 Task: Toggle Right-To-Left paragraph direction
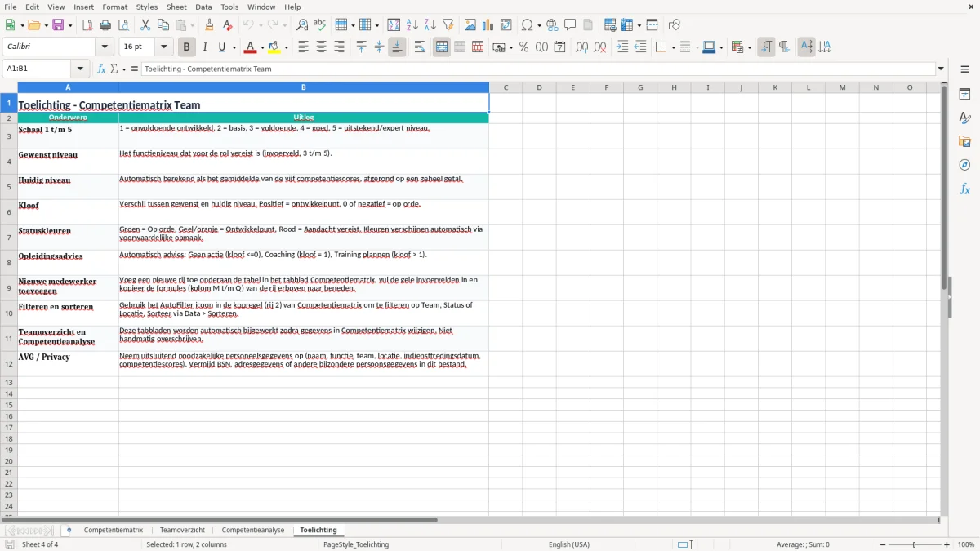coord(784,47)
